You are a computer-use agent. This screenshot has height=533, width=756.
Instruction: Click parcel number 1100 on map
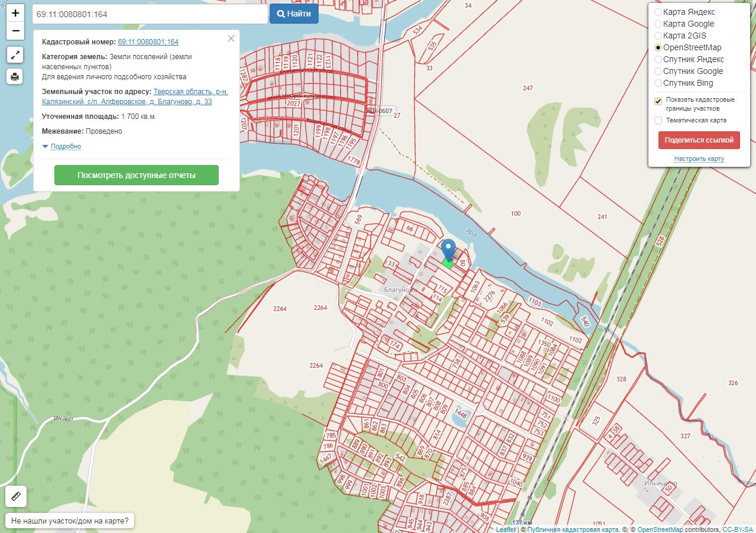click(554, 400)
